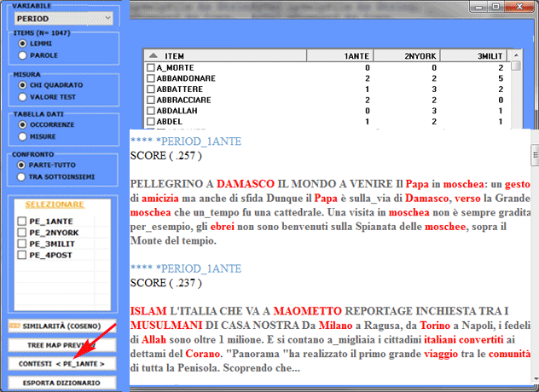This screenshot has height=392, width=539.
Task: Tick the PE_1ANTE checkbox
Action: click(22, 221)
